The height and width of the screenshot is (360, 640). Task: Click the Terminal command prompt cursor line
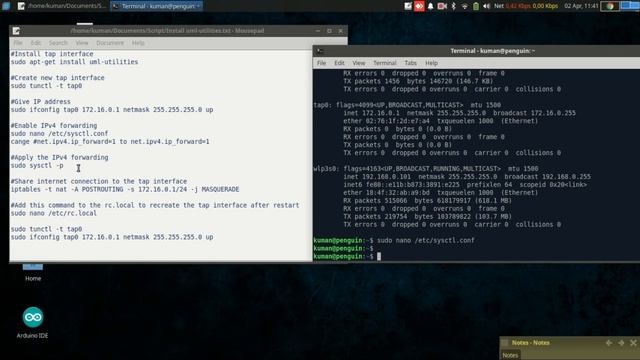pyautogui.click(x=347, y=256)
